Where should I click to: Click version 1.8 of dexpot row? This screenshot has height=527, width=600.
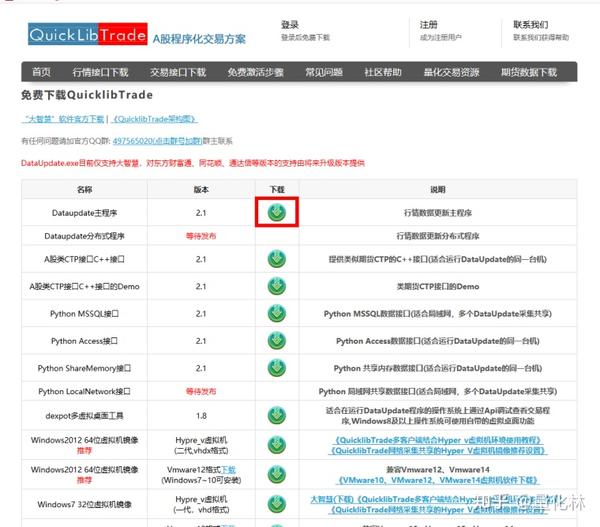pyautogui.click(x=201, y=416)
